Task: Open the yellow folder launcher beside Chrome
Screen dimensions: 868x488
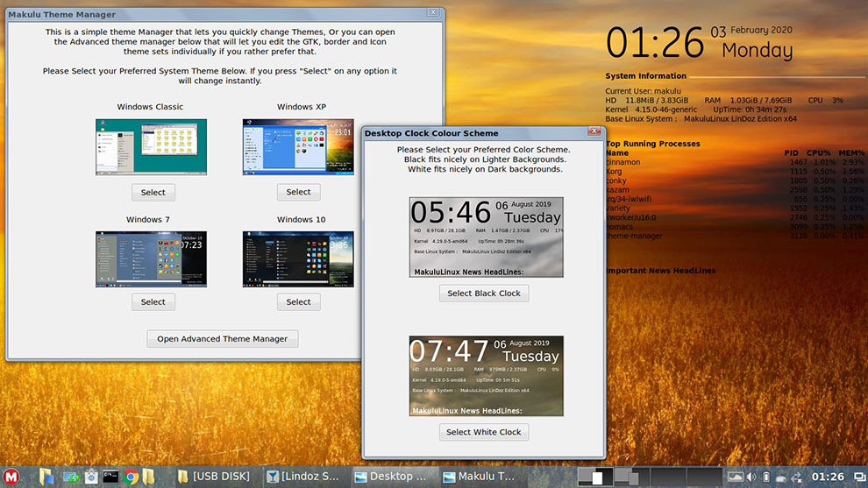Action: (148, 477)
